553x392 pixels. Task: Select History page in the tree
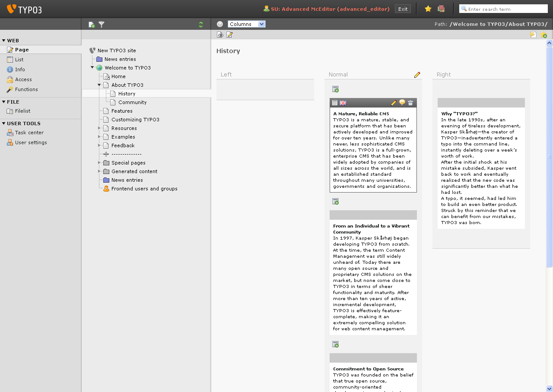127,94
